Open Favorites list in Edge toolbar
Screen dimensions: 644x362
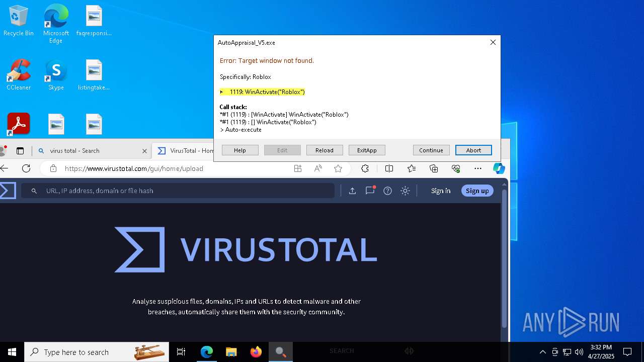click(x=412, y=168)
